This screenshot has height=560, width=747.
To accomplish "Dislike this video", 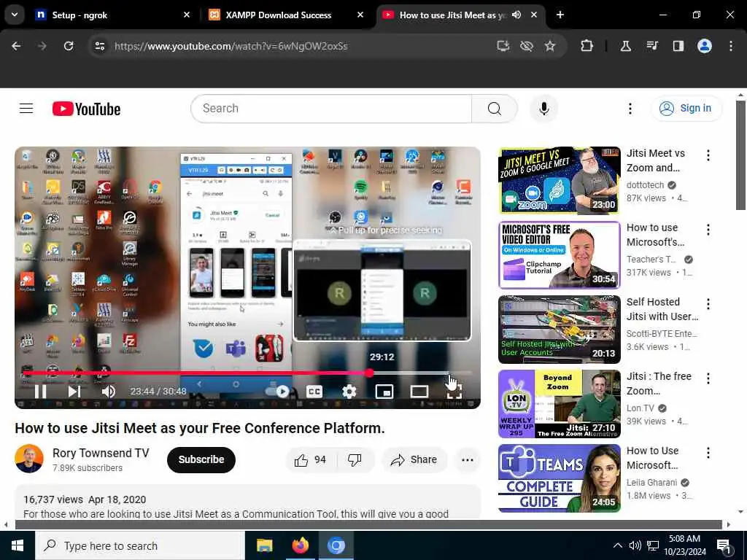I will (x=355, y=460).
